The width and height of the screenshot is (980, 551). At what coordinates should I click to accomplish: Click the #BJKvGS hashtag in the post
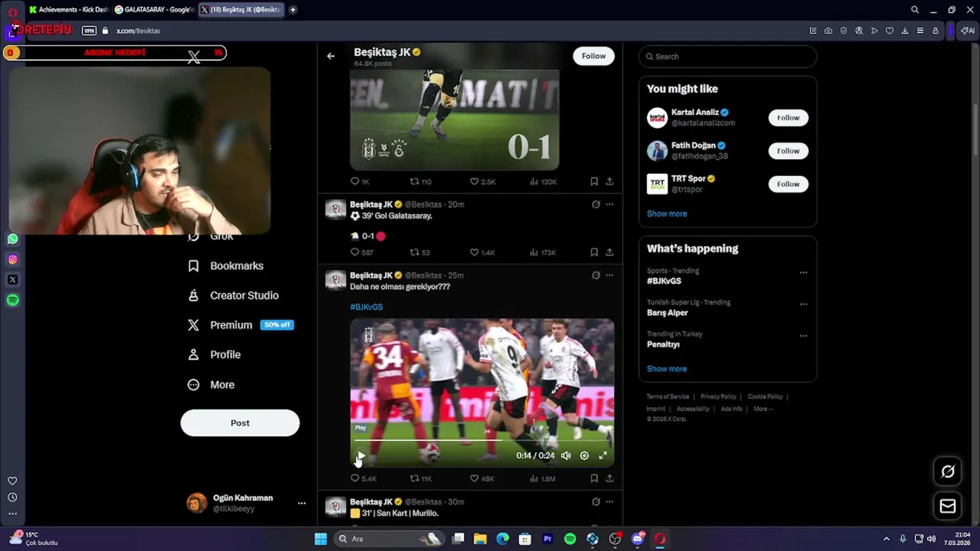[366, 307]
